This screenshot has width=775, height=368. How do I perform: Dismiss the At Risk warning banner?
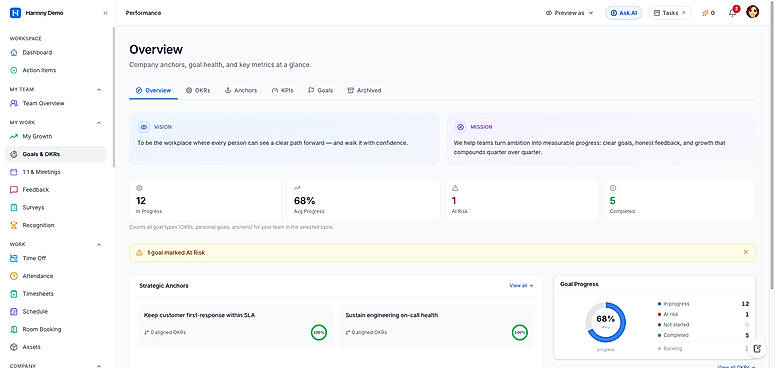tap(745, 252)
